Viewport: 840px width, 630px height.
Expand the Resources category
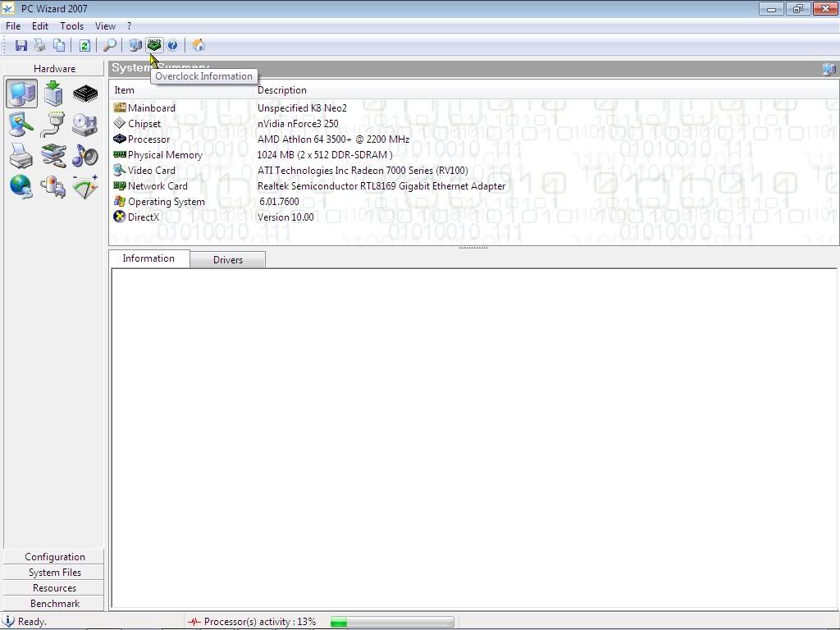[54, 587]
